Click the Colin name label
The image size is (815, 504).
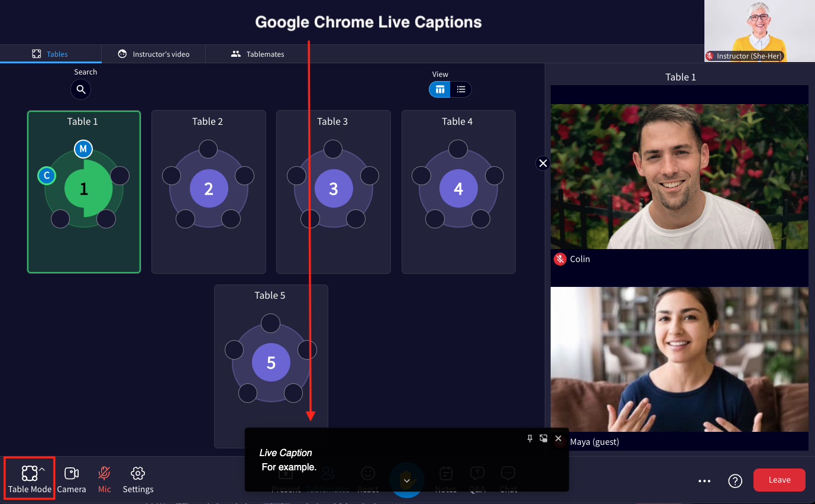tap(580, 259)
